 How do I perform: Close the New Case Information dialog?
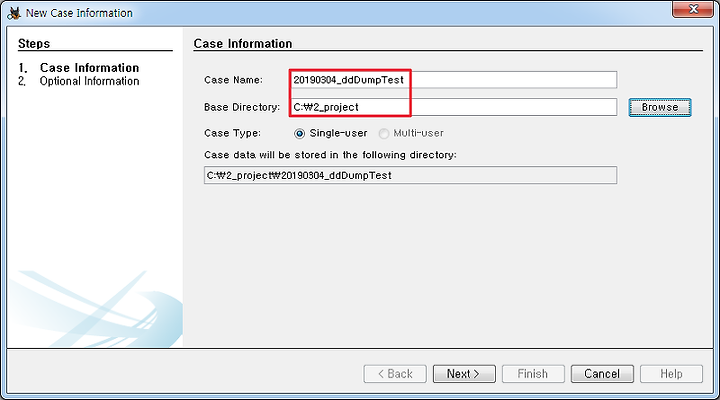pos(693,9)
